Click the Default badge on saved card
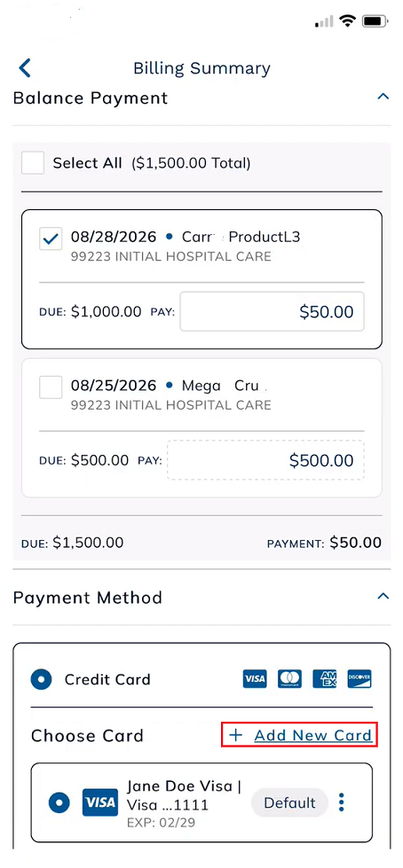 pyautogui.click(x=289, y=802)
